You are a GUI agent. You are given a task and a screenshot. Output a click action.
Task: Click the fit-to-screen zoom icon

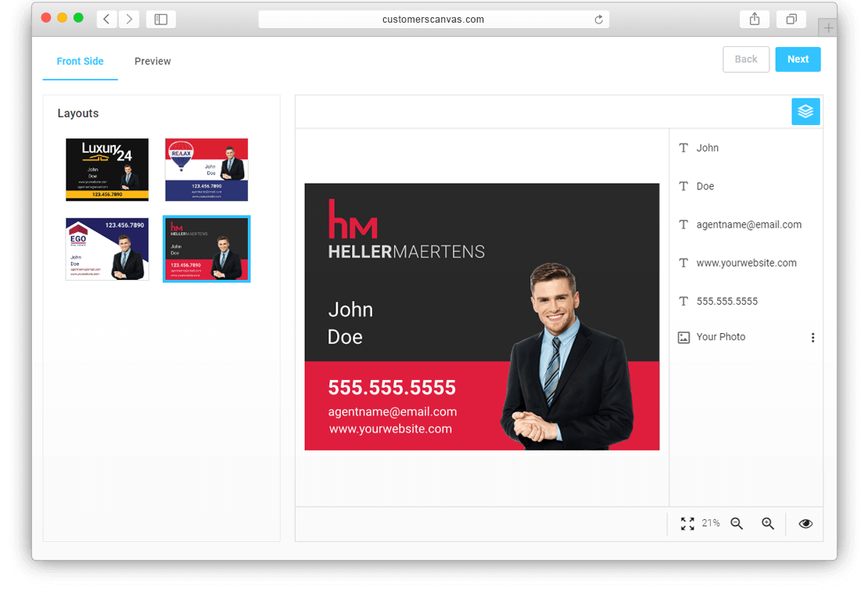point(687,524)
